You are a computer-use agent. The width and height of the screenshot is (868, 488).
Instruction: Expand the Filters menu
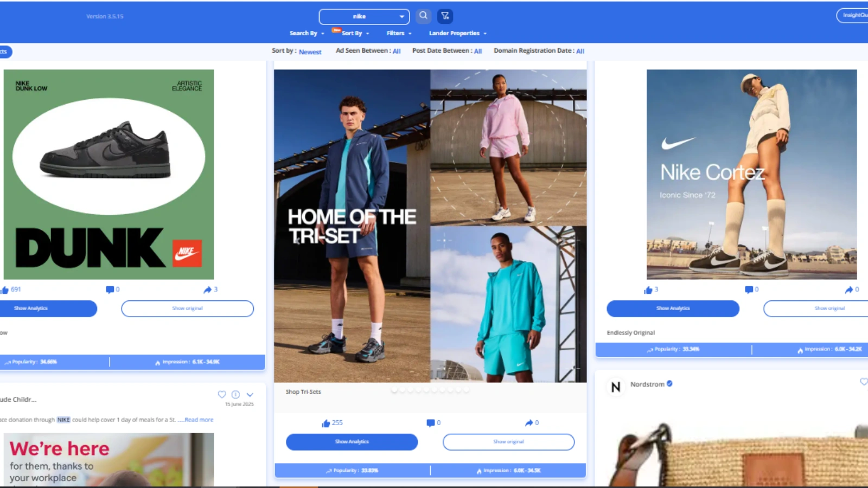click(x=399, y=33)
